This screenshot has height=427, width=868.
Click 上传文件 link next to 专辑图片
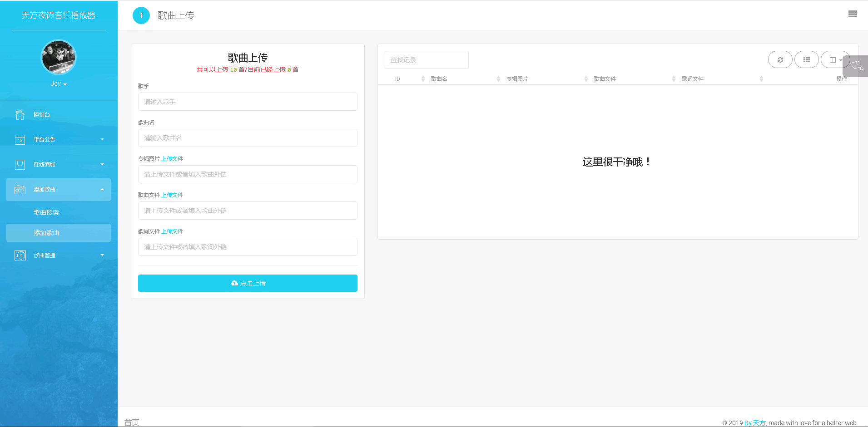click(172, 159)
